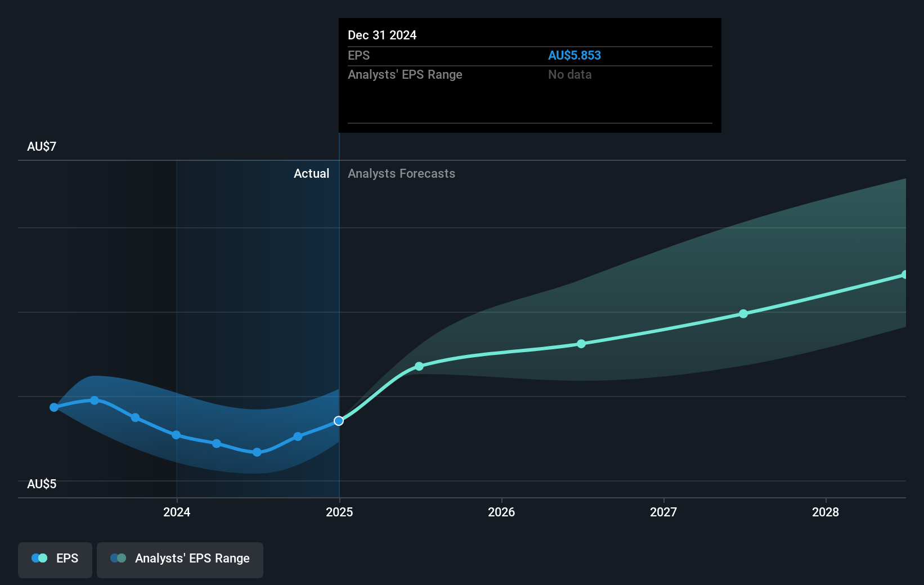Viewport: 924px width, 585px height.
Task: Click the 'Analysts Forecasts' section label
Action: click(x=401, y=173)
